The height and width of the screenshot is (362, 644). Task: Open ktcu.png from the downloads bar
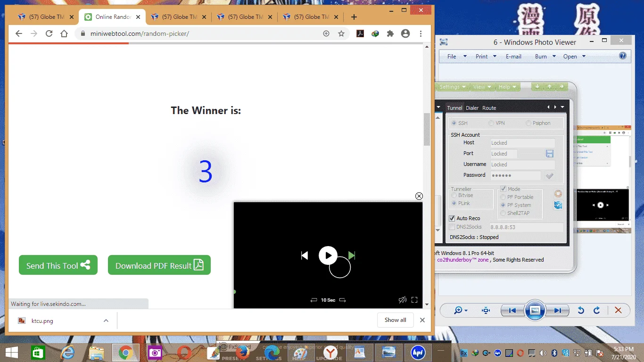click(42, 321)
